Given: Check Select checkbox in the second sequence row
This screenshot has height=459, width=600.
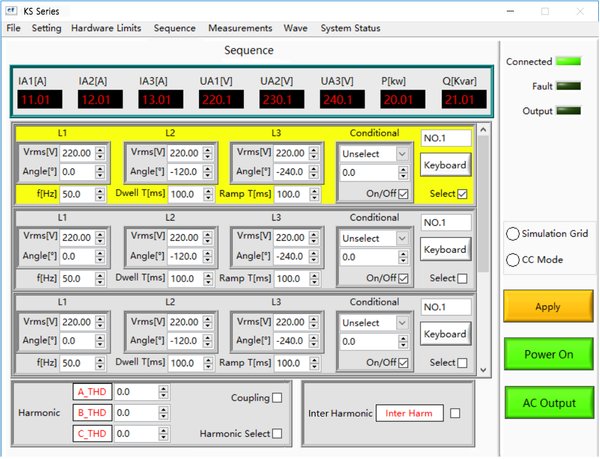Looking at the screenshot, I should (x=462, y=278).
